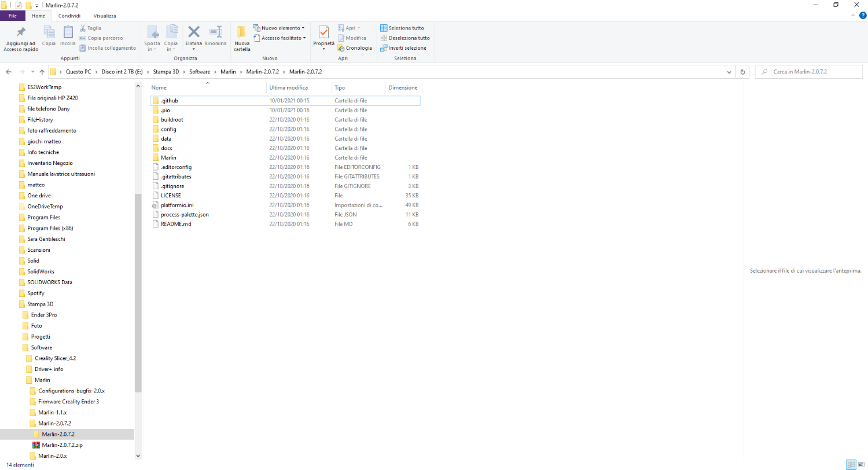Image resolution: width=868 pixels, height=470 pixels.
Task: Select Ender 3Pro folder in tree
Action: pyautogui.click(x=44, y=315)
